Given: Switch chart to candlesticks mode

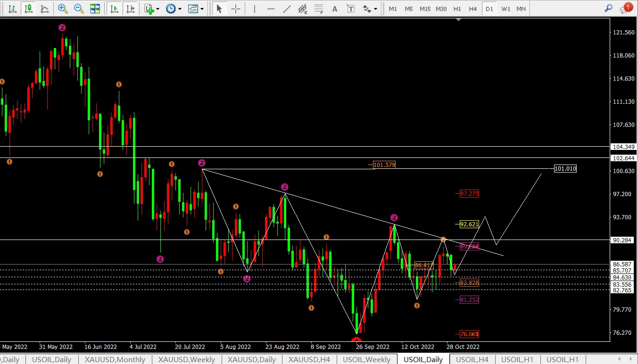Looking at the screenshot, I should click(x=28, y=8).
